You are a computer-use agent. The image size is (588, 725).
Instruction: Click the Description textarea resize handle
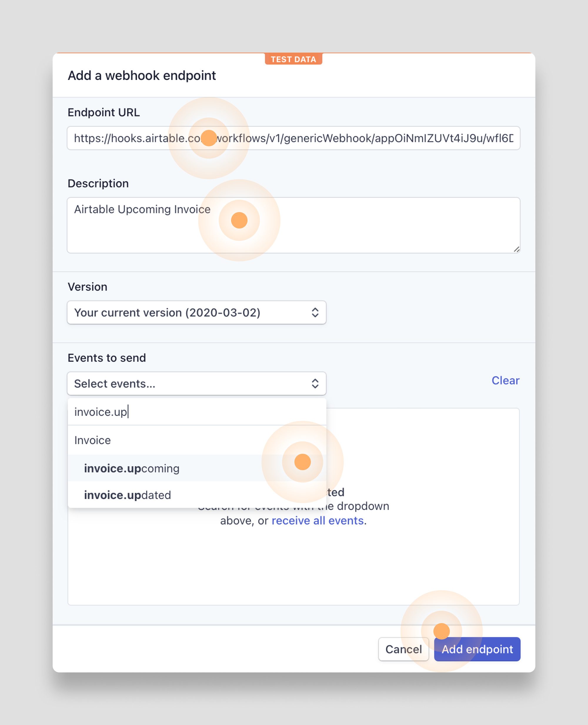(516, 250)
